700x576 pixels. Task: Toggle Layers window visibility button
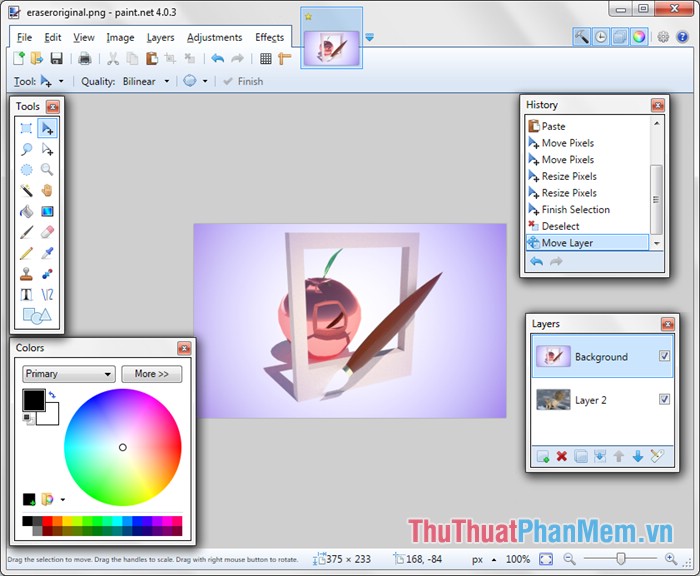620,37
